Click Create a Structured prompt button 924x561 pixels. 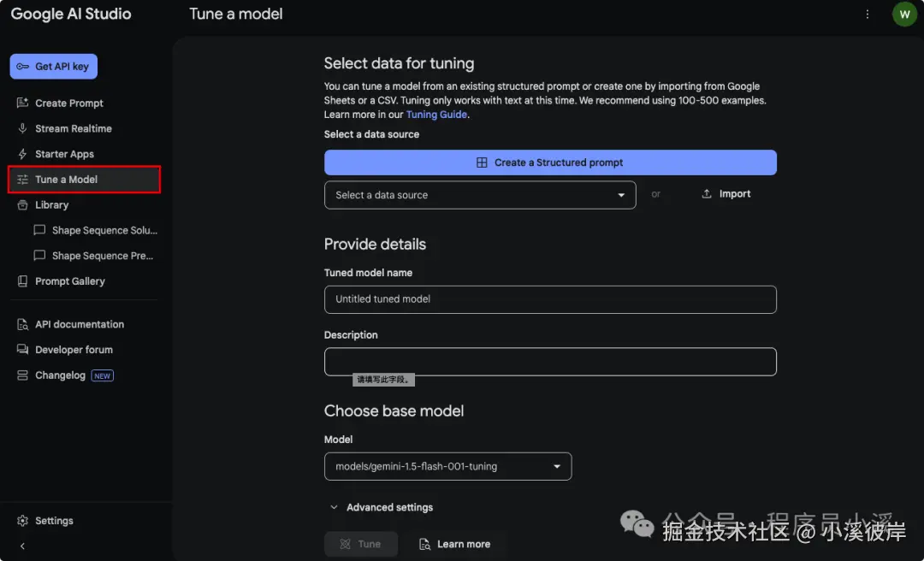(550, 162)
